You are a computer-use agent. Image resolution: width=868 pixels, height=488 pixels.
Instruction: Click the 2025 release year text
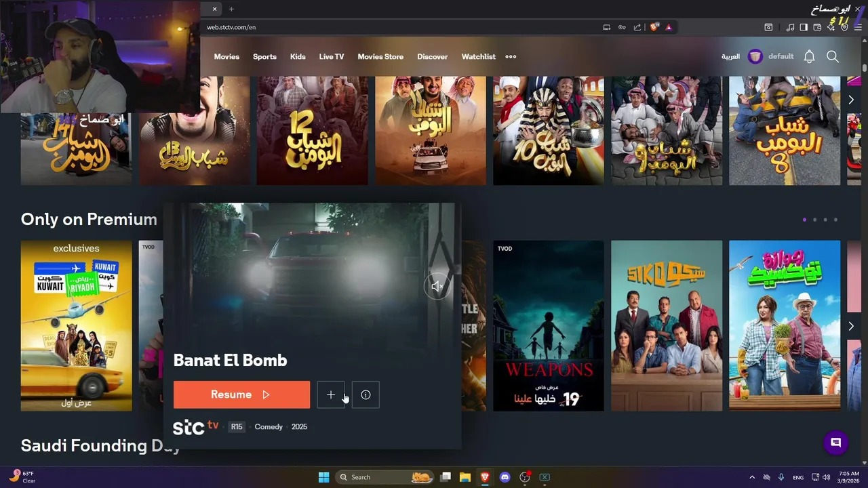pos(299,427)
